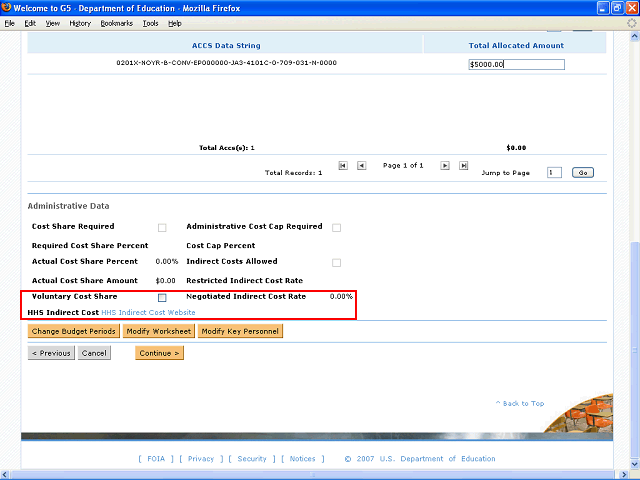The width and height of the screenshot is (640, 480).
Task: Click the Page 1 of 1 text
Action: 403,166
